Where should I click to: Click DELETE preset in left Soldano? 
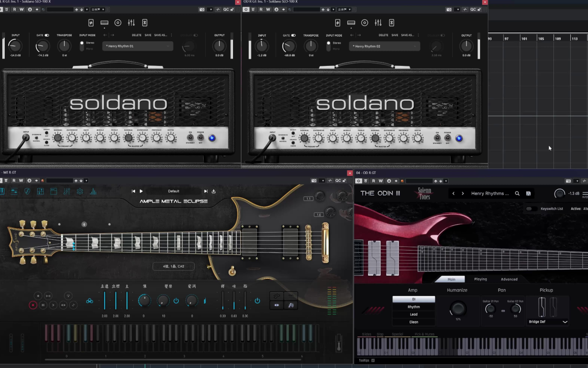coord(137,35)
